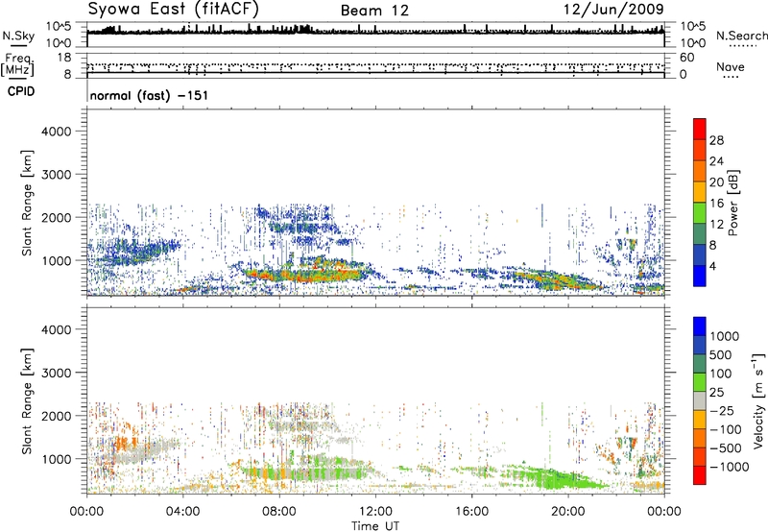Click the strong red-orange echo band near 08:00 in power panel

(306, 275)
